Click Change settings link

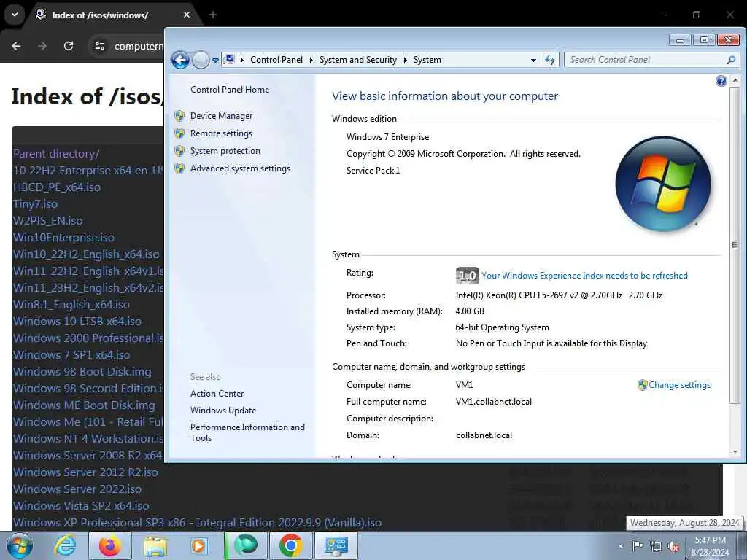[679, 385]
